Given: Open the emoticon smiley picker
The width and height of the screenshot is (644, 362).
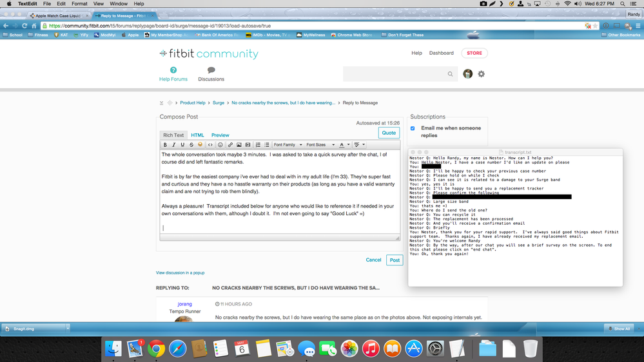Looking at the screenshot, I should coord(220,145).
